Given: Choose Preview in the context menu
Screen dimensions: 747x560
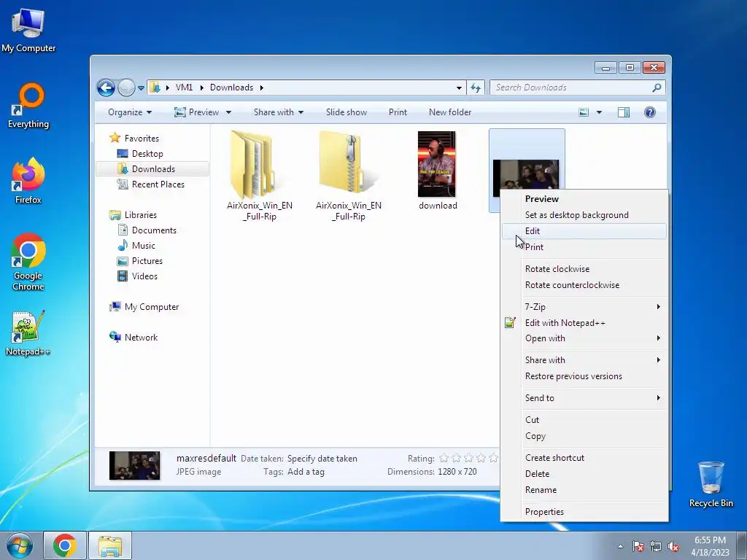Looking at the screenshot, I should (584, 199).
